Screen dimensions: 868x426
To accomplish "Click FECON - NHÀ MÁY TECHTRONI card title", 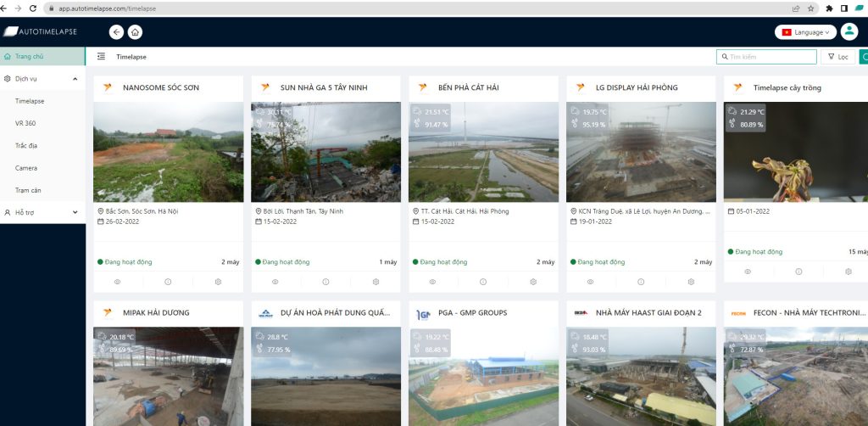I will tap(810, 312).
